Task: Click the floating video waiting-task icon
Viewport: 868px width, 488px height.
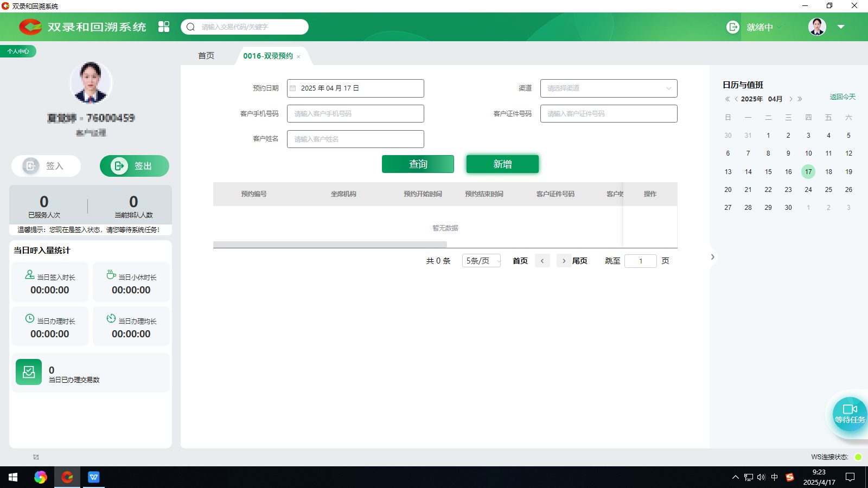Action: coord(850,414)
